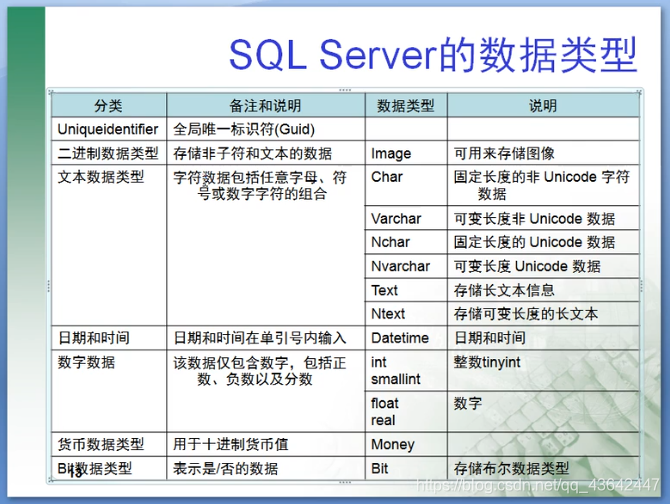Select the "Char" data type cell
The width and height of the screenshot is (670, 504).
pyautogui.click(x=406, y=185)
